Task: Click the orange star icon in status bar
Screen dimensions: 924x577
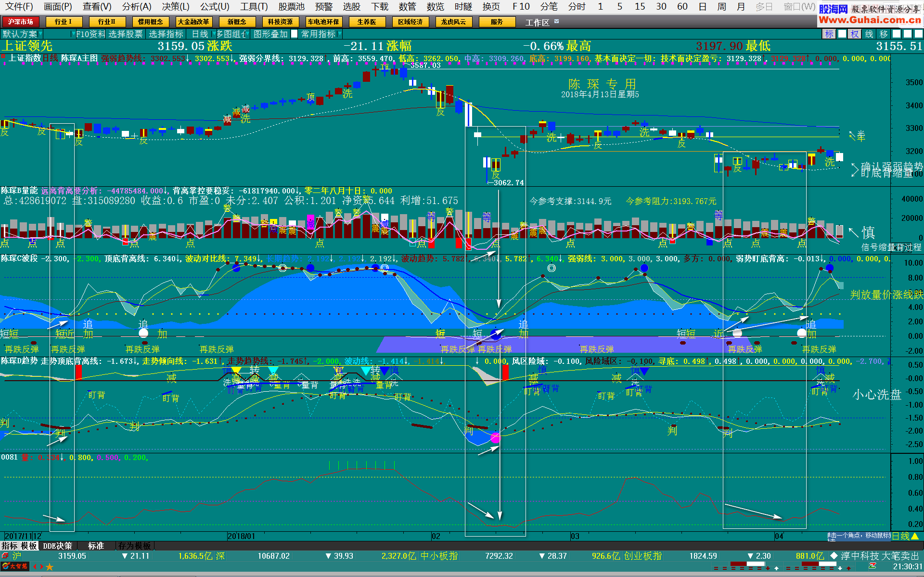Action: (50, 567)
